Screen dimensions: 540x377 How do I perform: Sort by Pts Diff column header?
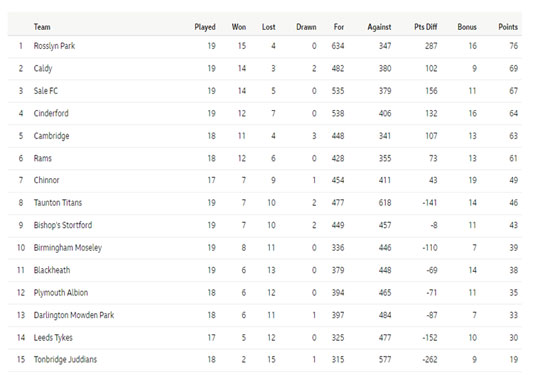pos(426,27)
